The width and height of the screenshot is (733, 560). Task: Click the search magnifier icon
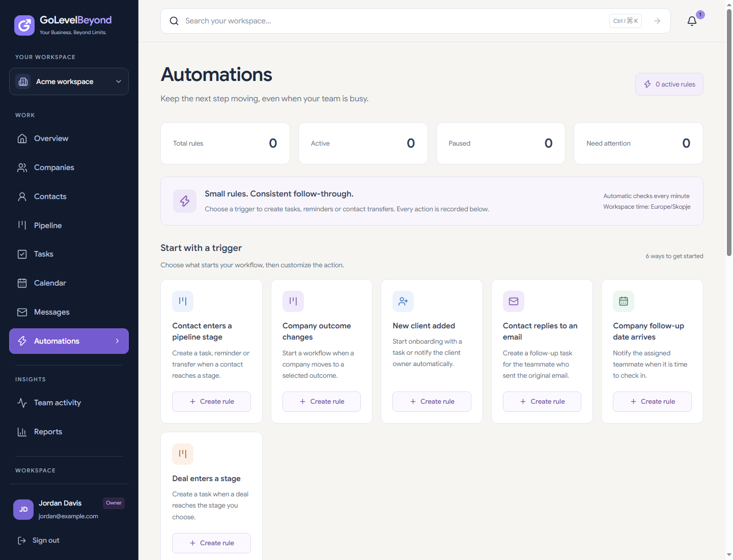pyautogui.click(x=174, y=21)
